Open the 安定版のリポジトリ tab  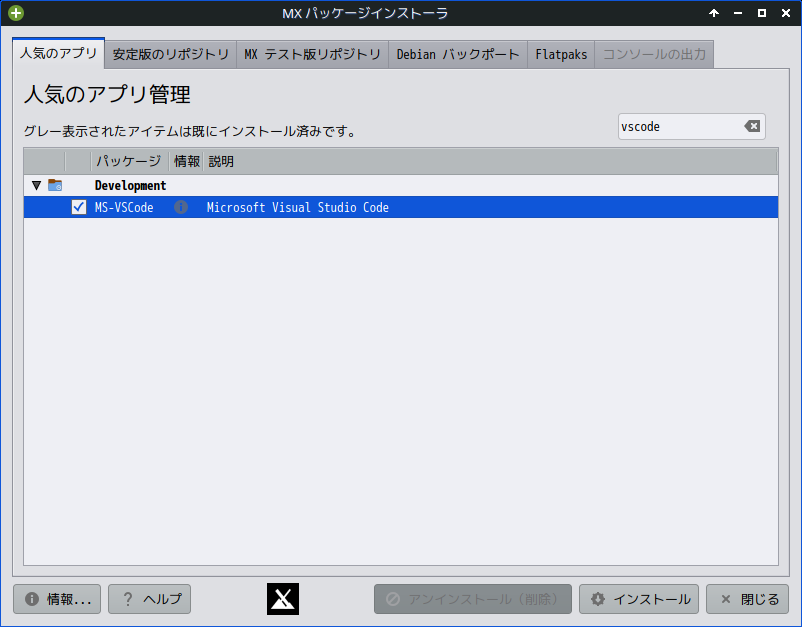click(170, 54)
